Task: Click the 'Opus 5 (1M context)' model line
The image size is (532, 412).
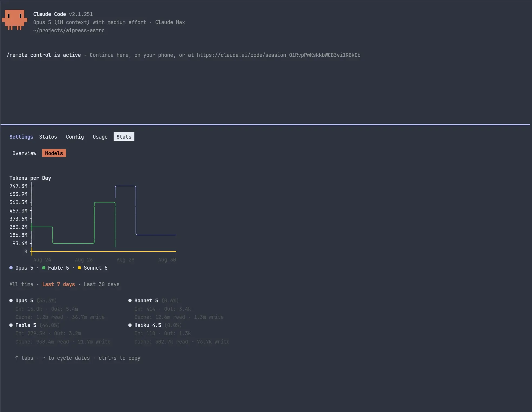Action: tap(109, 22)
